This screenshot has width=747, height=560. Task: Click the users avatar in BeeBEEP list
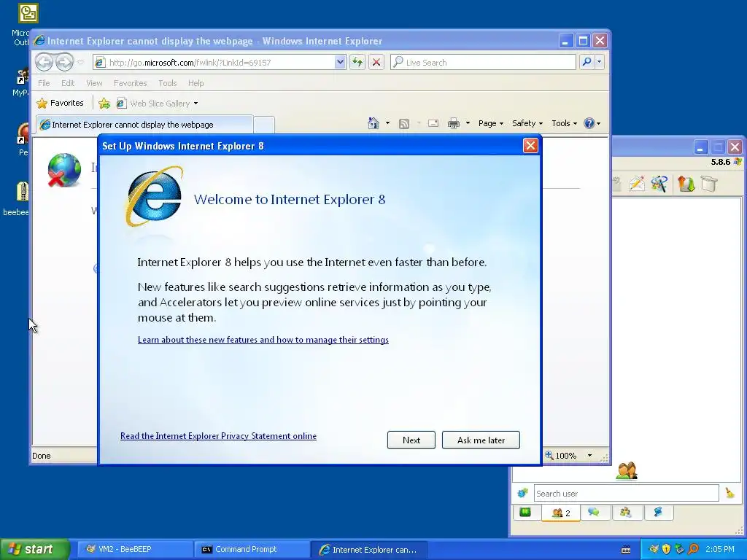click(x=627, y=471)
